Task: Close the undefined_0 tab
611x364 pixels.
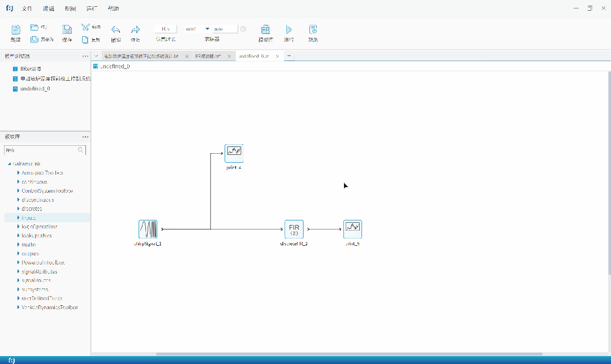Action: [277, 57]
